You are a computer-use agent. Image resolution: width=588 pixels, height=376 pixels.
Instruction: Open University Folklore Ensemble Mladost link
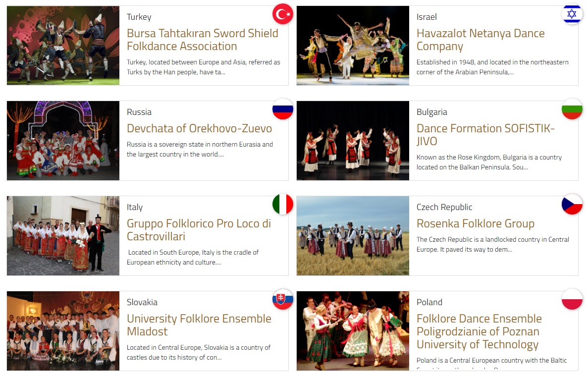[199, 325]
